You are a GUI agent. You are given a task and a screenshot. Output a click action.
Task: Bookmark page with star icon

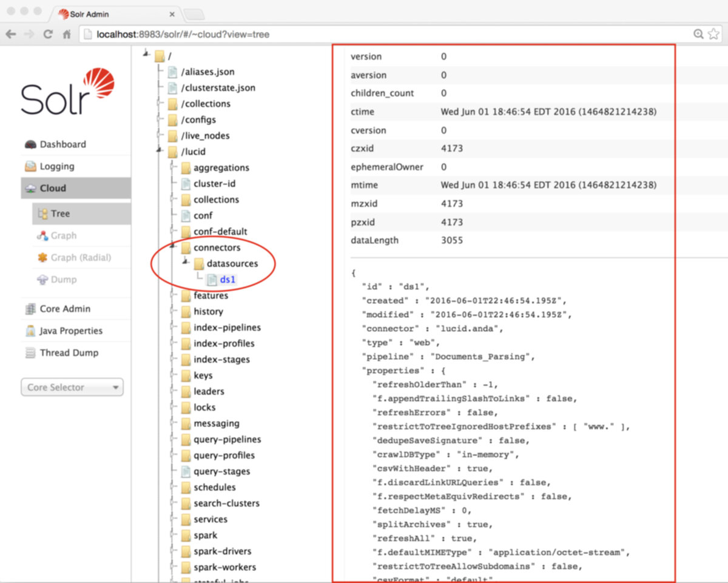pyautogui.click(x=713, y=35)
